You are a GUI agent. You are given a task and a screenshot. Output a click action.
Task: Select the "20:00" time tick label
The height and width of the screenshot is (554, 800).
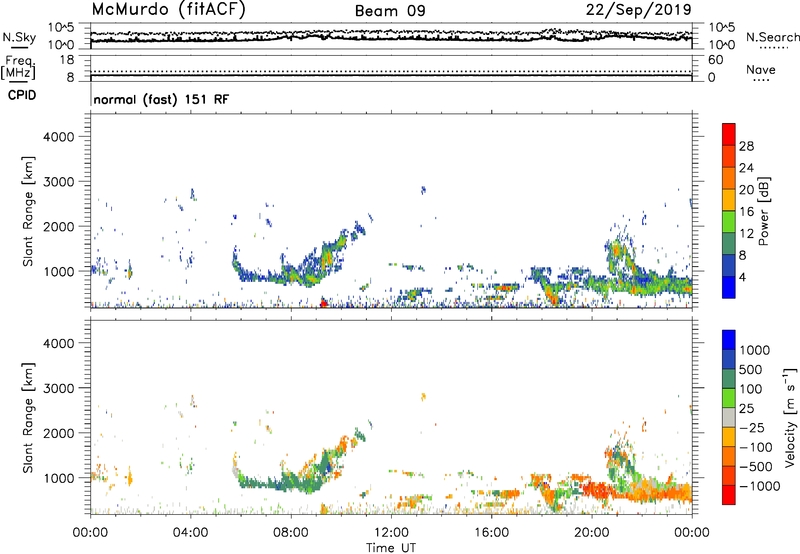[x=591, y=532]
